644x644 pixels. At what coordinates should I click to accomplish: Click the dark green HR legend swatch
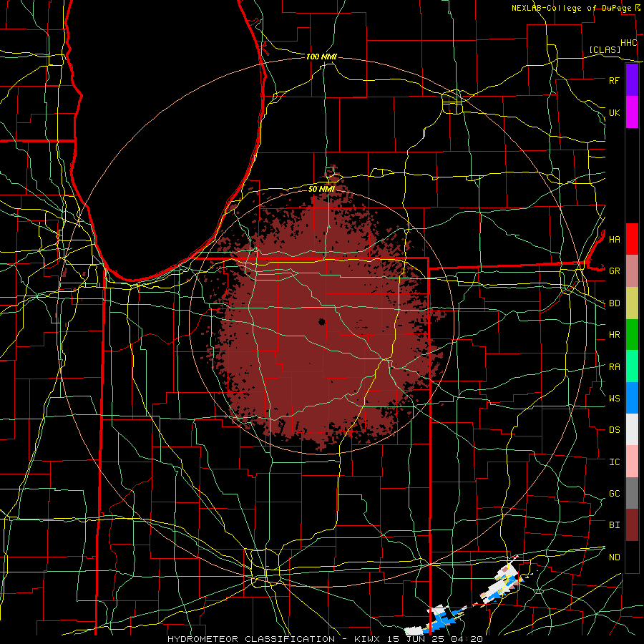(x=632, y=335)
